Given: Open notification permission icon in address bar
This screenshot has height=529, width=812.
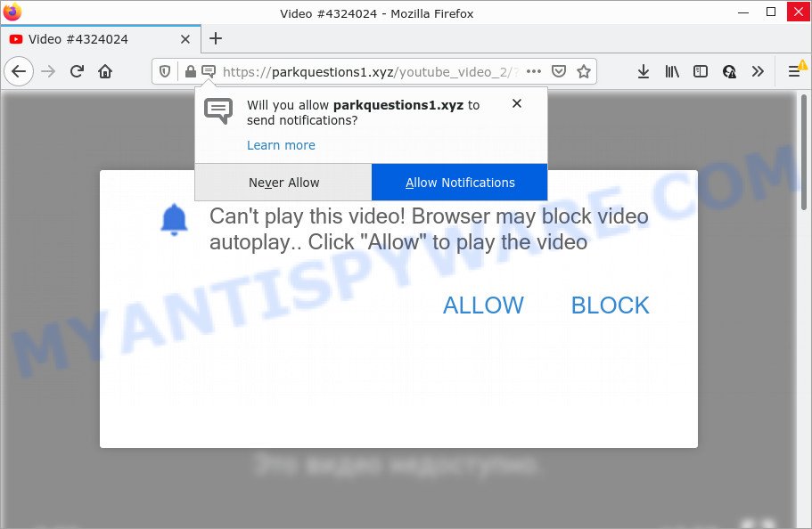Looking at the screenshot, I should click(209, 71).
